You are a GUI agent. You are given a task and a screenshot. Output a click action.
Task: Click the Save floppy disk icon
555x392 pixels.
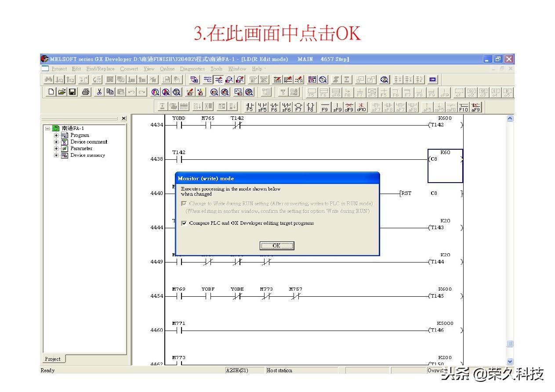click(72, 92)
